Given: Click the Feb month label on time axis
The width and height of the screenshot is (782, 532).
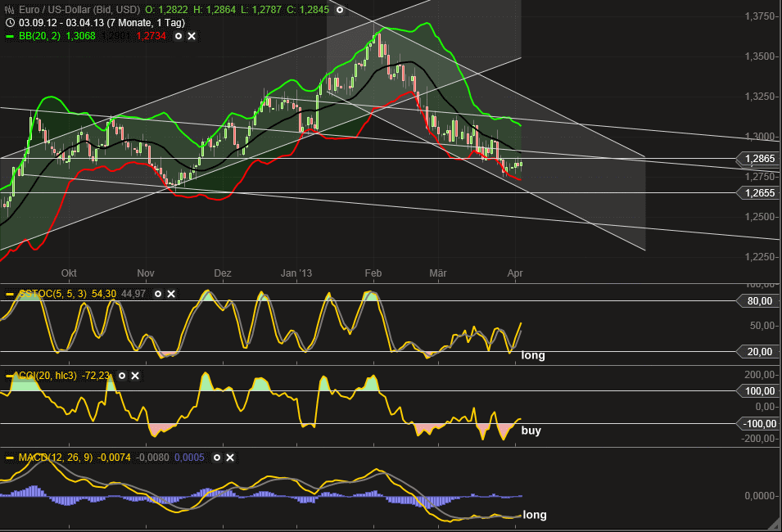Looking at the screenshot, I should point(373,273).
